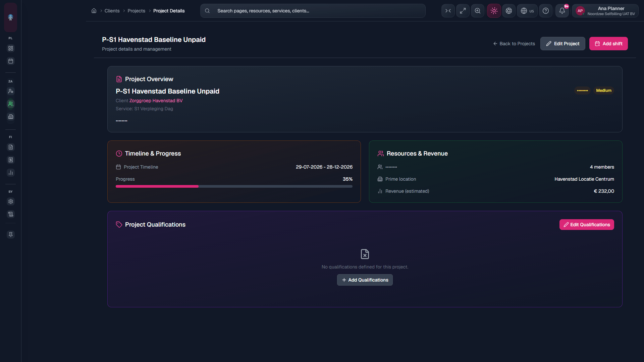Viewport: 644px width, 362px height.
Task: Click the Prime location building icon
Action: click(x=380, y=179)
